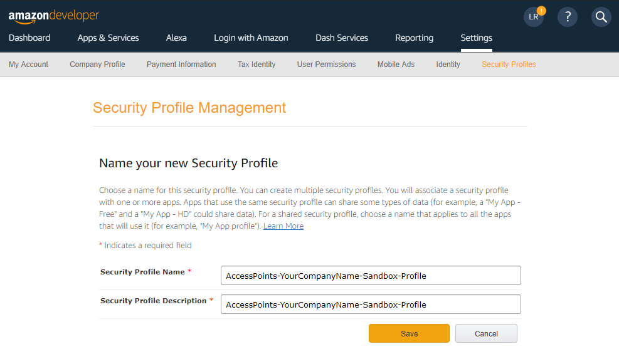
Task: Cancel creating the security profile
Action: point(486,333)
